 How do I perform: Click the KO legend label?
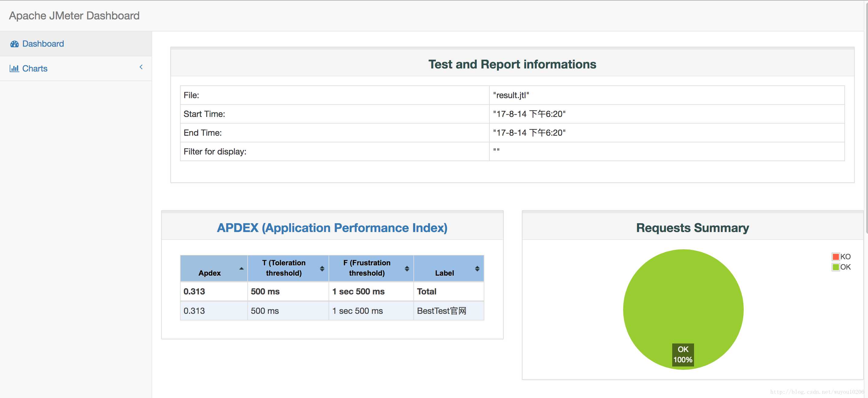[846, 257]
